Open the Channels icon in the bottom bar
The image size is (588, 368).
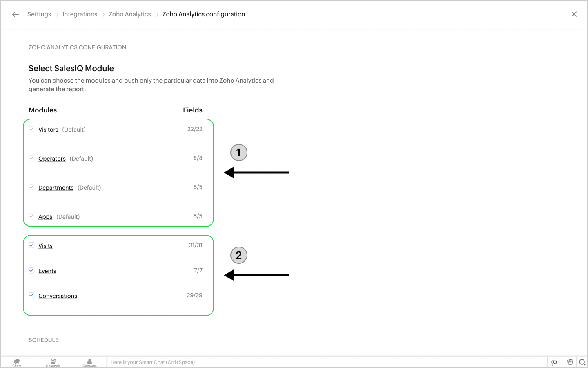click(x=53, y=362)
